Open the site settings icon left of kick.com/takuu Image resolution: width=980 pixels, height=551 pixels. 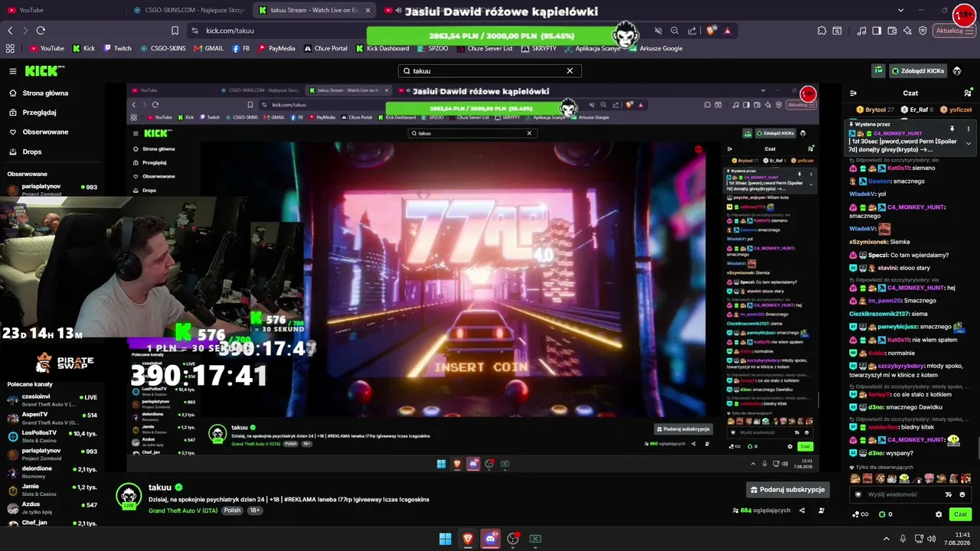coord(194,31)
